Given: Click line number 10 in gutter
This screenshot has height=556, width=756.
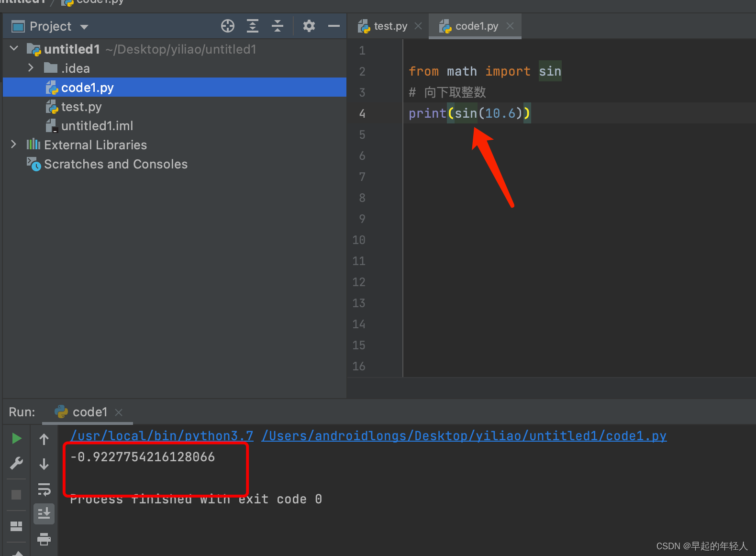Looking at the screenshot, I should pyautogui.click(x=359, y=240).
